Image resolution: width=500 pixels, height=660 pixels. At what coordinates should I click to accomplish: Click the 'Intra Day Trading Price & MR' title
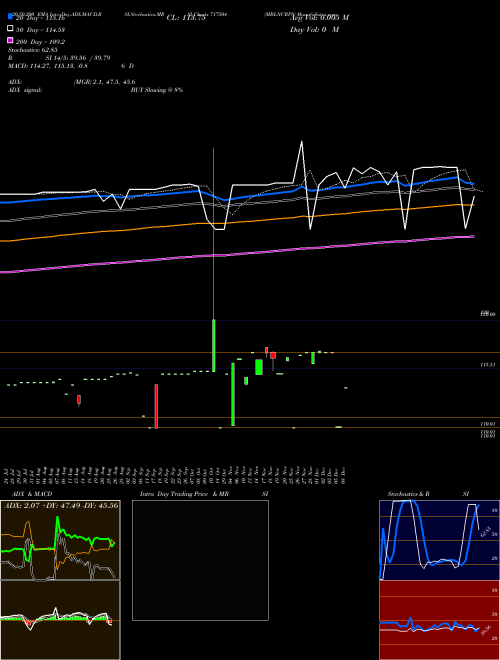184,494
